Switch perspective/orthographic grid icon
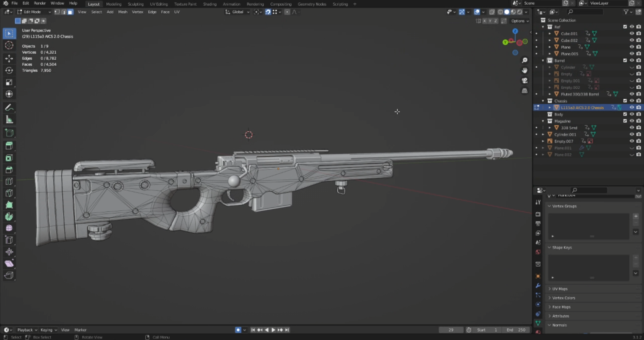 pos(524,91)
